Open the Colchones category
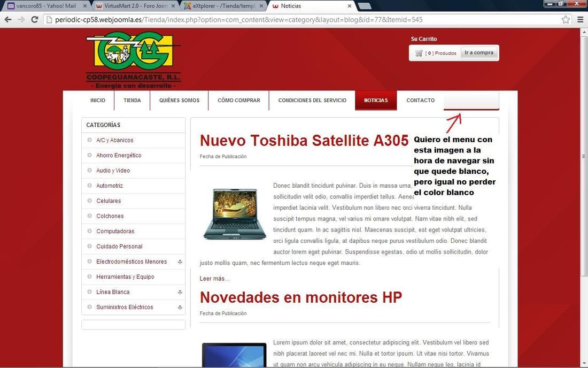The width and height of the screenshot is (588, 368). coord(110,216)
